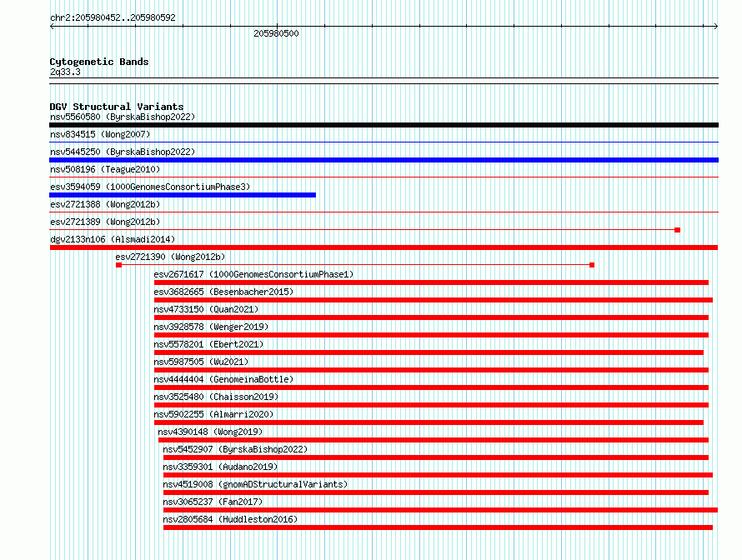Select the nsv4444404 (GenomeinaBottle) label
This screenshot has width=742, height=560.
(x=223, y=379)
